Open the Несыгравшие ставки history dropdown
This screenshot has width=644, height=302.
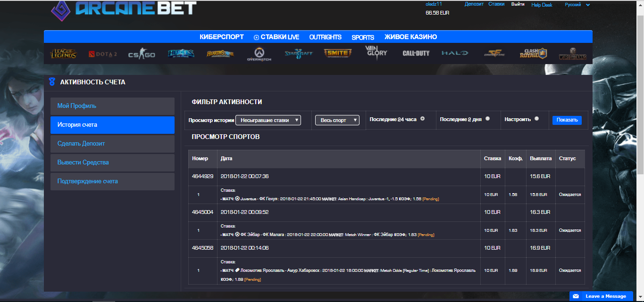(x=268, y=120)
